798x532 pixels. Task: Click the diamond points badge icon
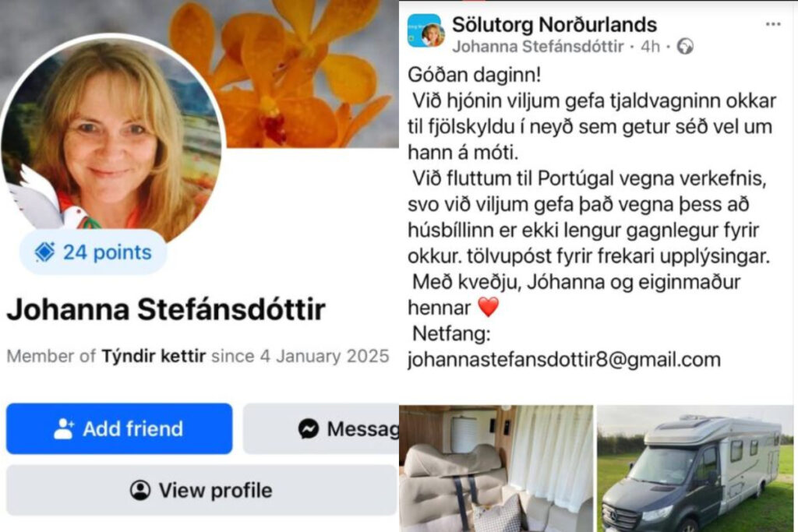(44, 252)
